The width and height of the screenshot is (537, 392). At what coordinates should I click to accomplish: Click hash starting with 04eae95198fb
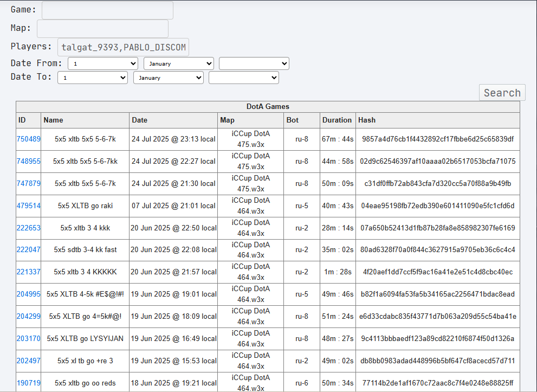pos(438,206)
